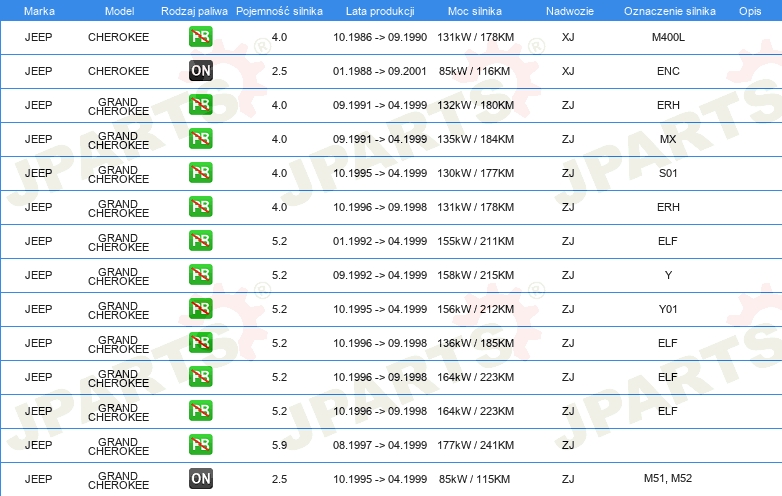
Task: Click the Marka column header
Action: pos(39,11)
